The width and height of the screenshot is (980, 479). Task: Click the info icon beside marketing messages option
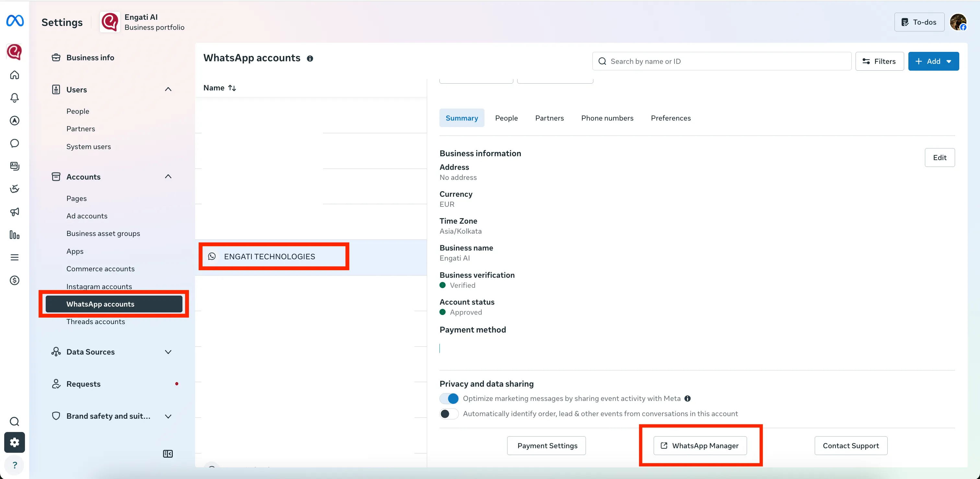pyautogui.click(x=687, y=399)
